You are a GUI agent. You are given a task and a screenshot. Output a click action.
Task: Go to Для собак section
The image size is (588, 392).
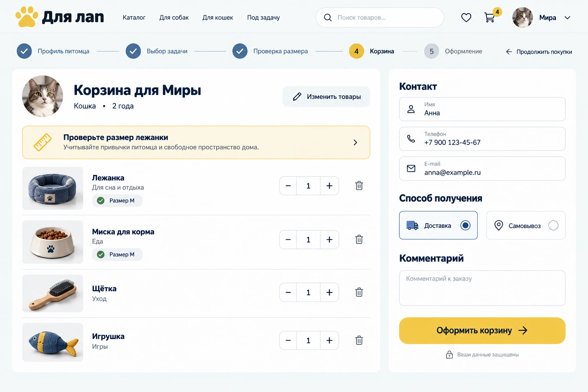tap(174, 18)
